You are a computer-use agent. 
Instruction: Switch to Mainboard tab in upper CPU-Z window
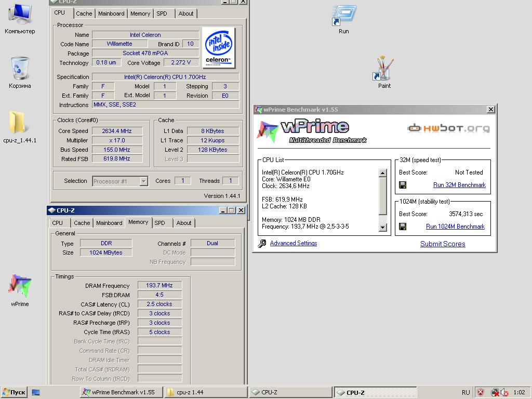point(111,14)
